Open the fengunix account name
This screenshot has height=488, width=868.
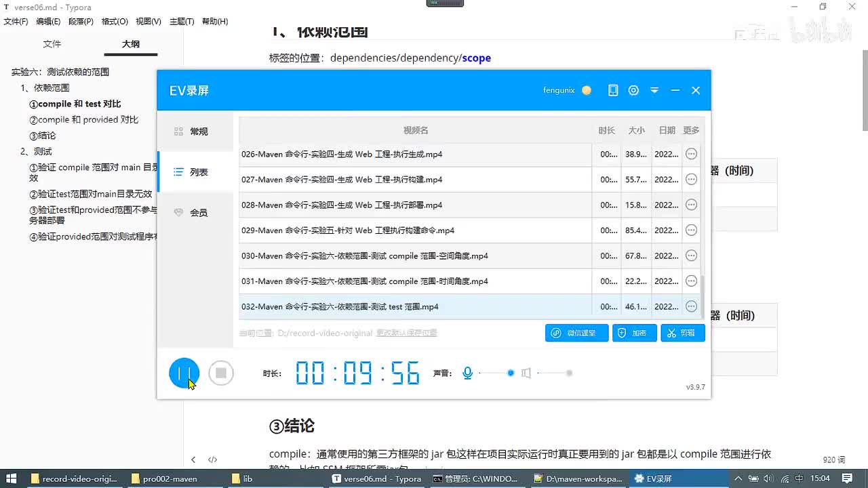point(559,90)
